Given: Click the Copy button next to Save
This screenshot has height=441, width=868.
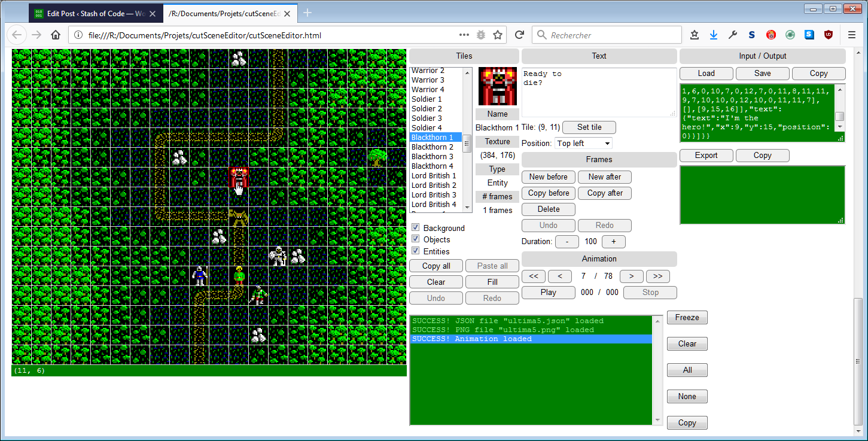Looking at the screenshot, I should [819, 74].
